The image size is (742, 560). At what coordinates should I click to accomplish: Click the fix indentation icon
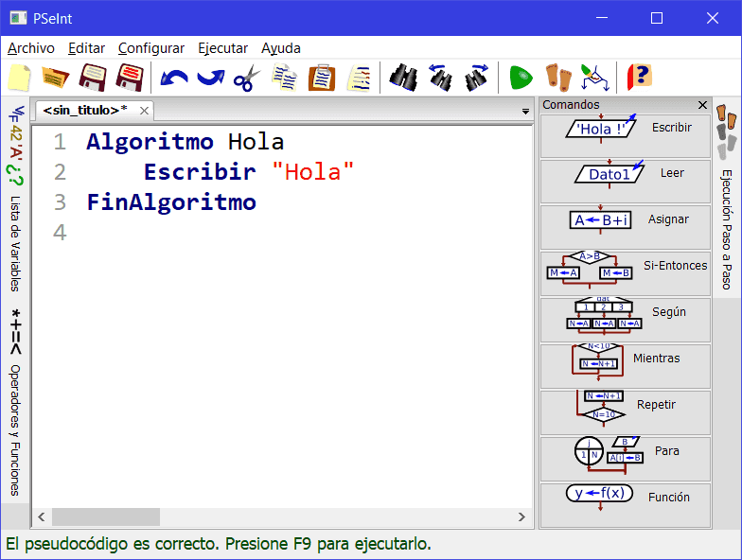(x=360, y=78)
